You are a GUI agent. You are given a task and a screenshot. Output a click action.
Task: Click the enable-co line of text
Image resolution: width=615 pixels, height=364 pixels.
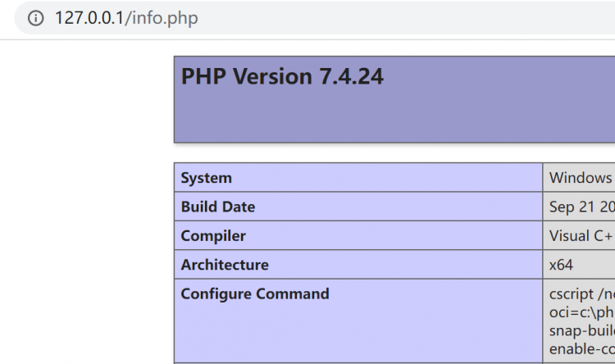581,350
